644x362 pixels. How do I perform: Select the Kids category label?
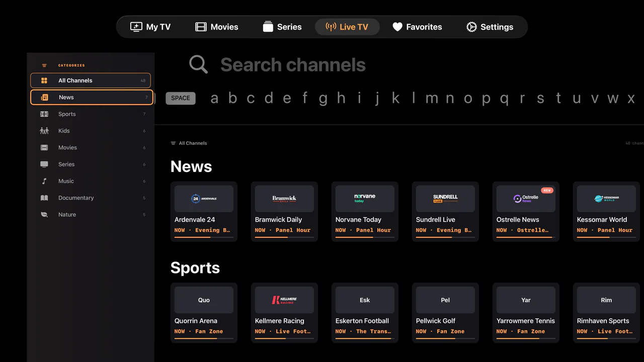coord(64,131)
